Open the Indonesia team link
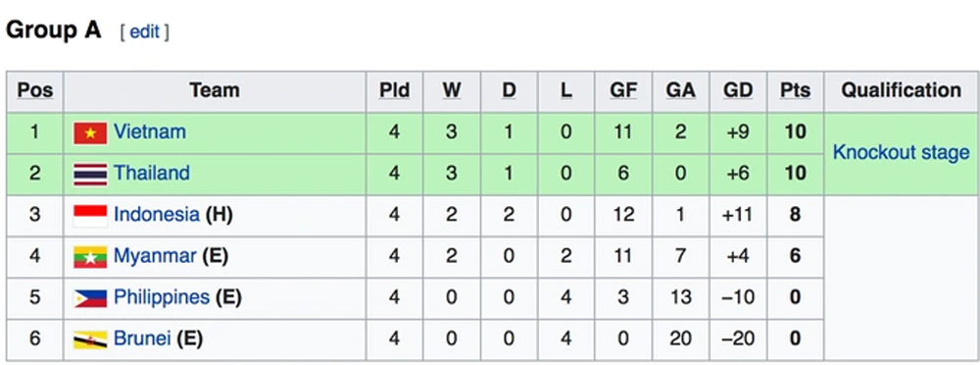The image size is (980, 365). tap(156, 215)
